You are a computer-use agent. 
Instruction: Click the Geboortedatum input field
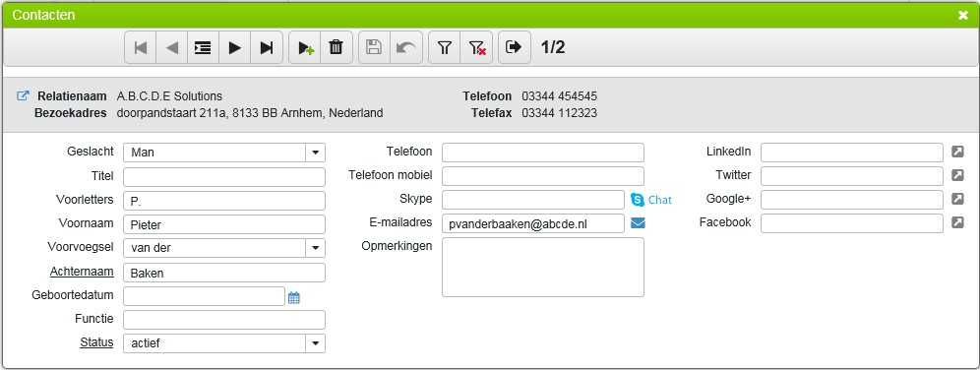[205, 296]
